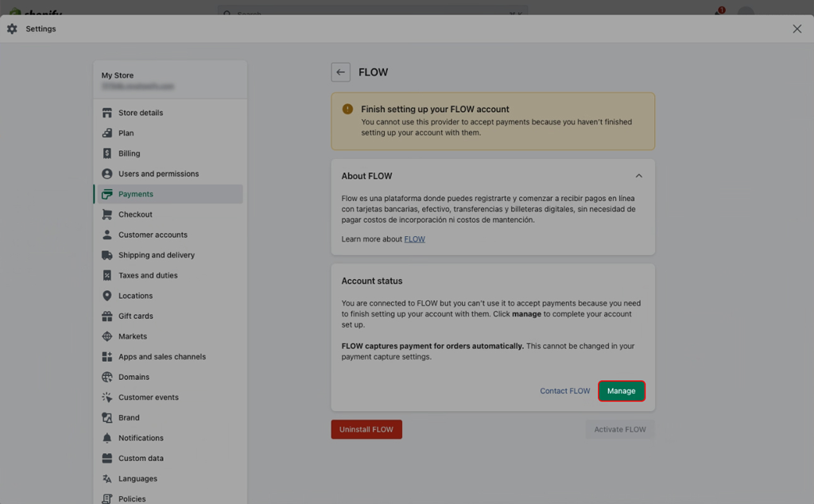Close the Settings dialog with X

point(797,29)
